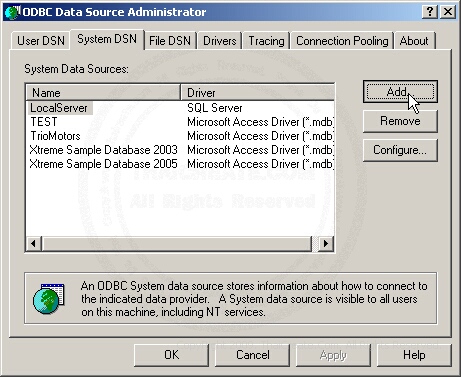Switch to the User DSN tab
Screen dimensions: 461x377
41,41
